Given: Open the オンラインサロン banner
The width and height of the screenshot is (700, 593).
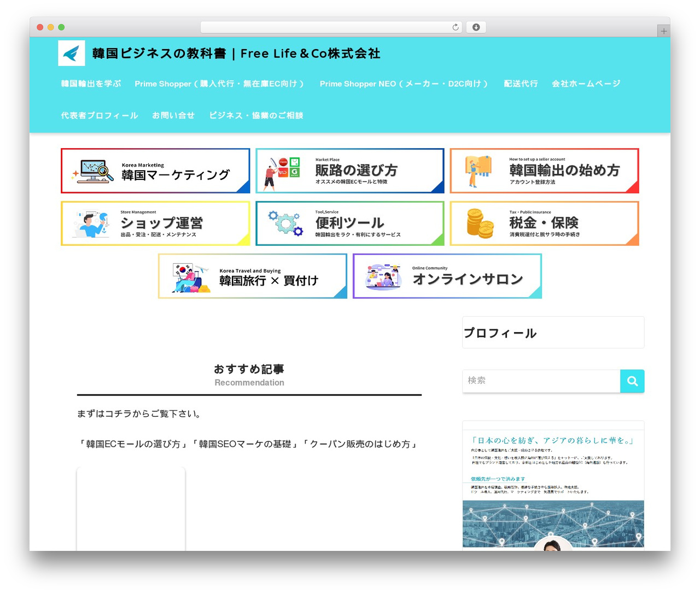Looking at the screenshot, I should [x=447, y=276].
